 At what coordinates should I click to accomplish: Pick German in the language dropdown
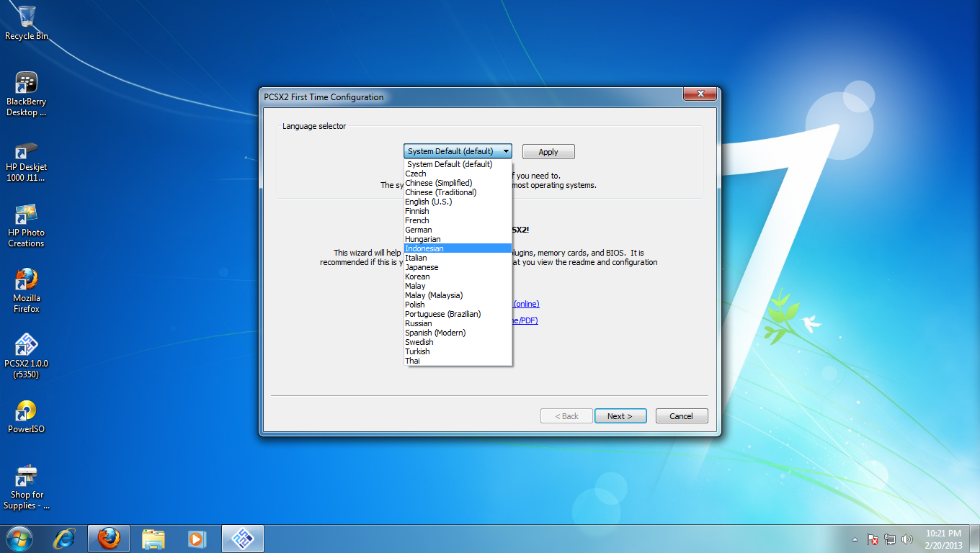[458, 230]
